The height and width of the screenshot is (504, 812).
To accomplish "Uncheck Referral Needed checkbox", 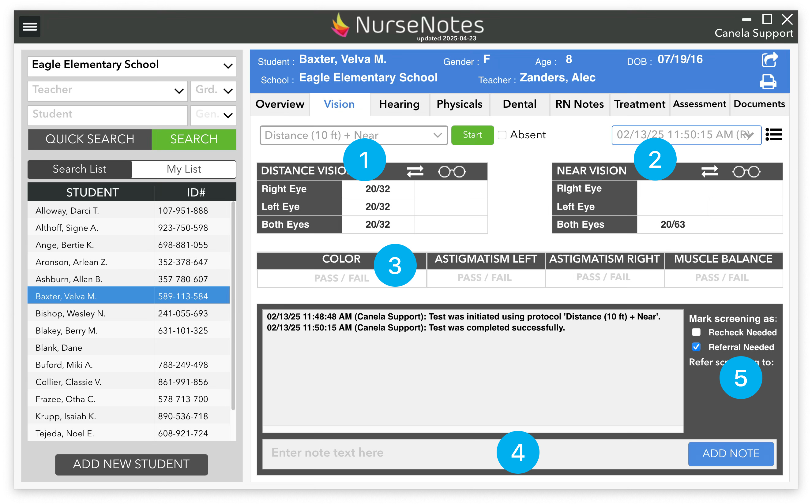I will coord(696,347).
